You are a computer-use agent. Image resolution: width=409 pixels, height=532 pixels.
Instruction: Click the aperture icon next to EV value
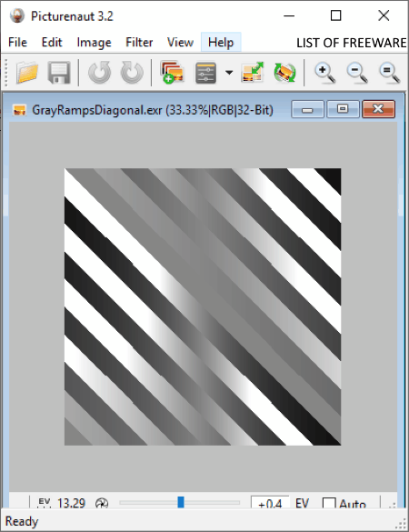click(x=102, y=504)
